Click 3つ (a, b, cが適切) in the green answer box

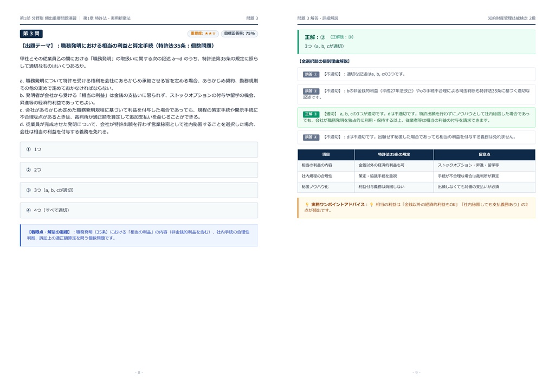(324, 47)
